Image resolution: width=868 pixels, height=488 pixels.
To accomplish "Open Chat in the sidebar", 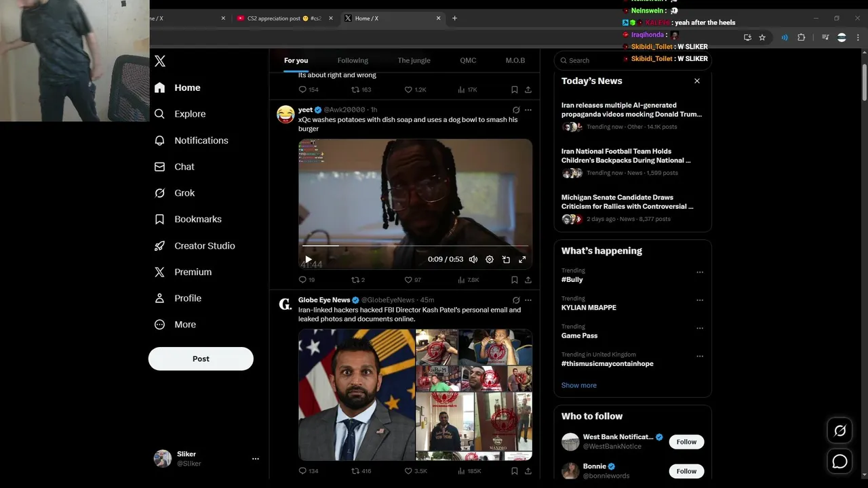I will coord(174,167).
